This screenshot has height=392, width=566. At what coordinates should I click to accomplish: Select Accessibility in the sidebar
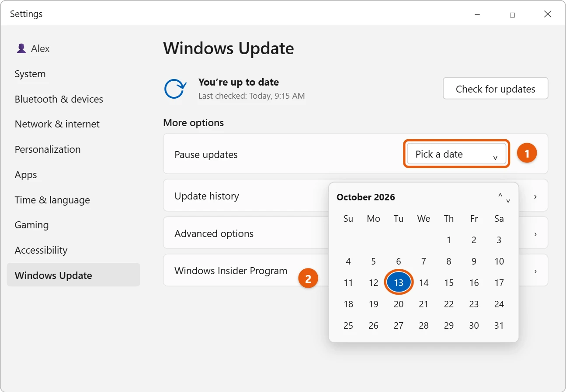[73, 250]
